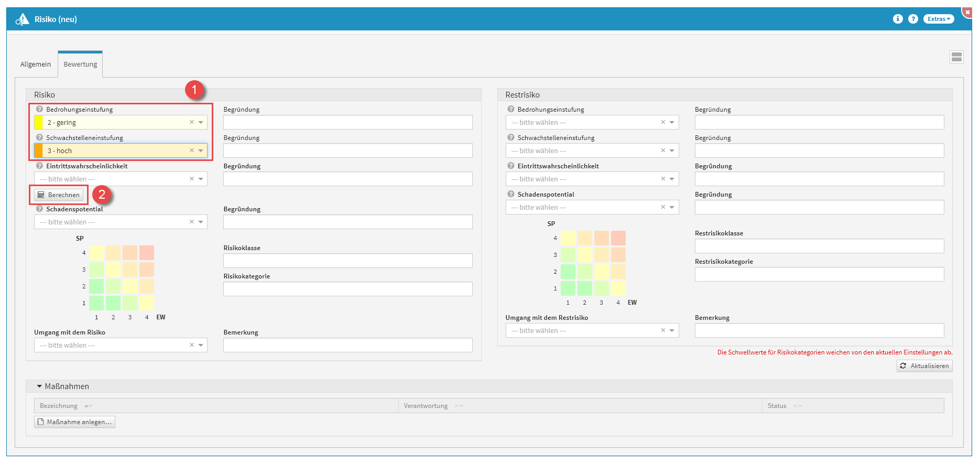Click the info icon in header
The image size is (980, 463).
coord(898,19)
